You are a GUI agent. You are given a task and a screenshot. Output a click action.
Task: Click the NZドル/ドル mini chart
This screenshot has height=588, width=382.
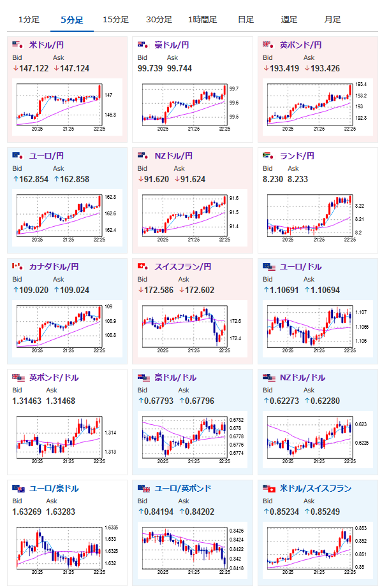click(x=318, y=440)
